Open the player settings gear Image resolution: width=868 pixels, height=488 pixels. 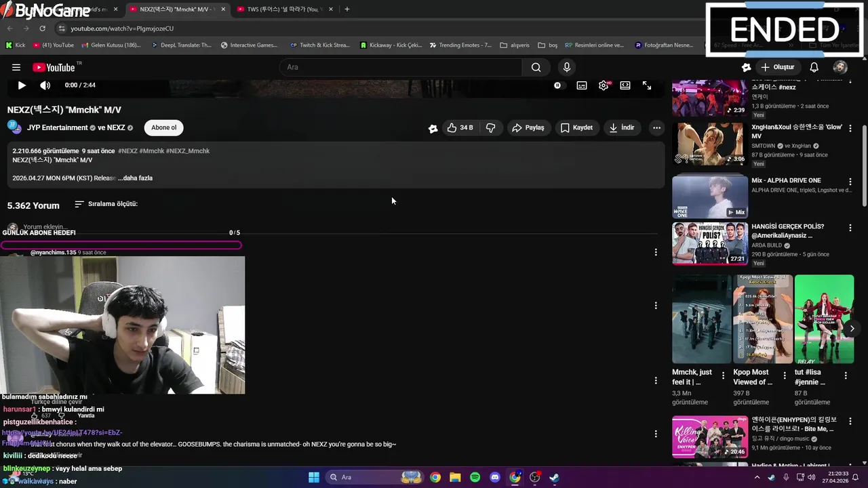(604, 85)
